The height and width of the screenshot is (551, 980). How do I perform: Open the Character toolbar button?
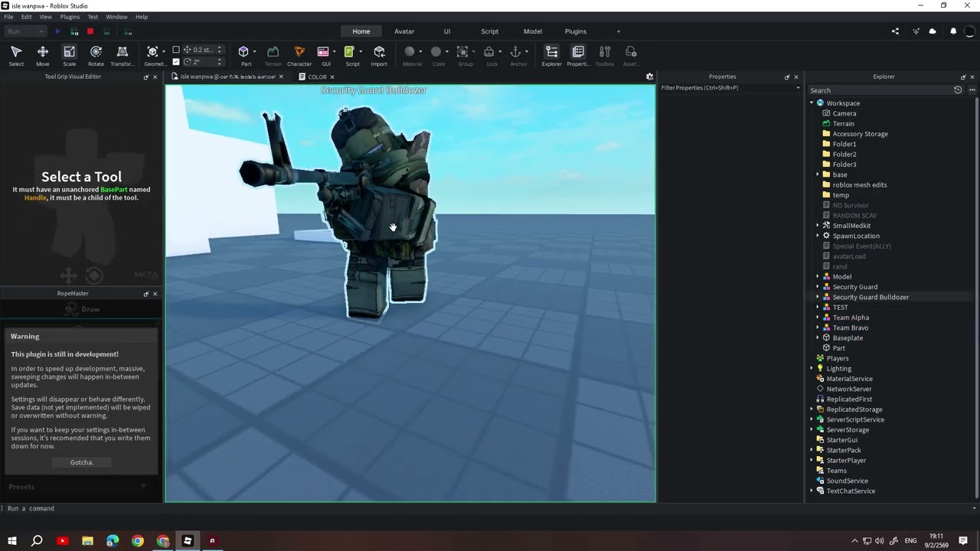(x=299, y=55)
